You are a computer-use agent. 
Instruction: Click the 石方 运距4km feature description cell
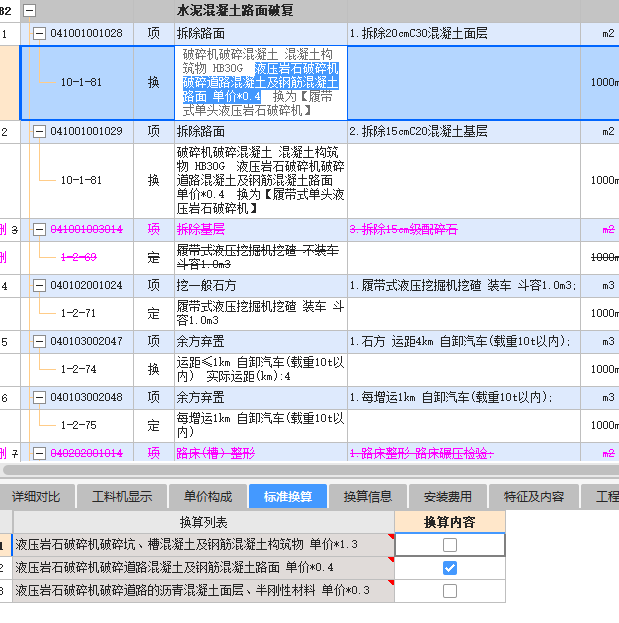[x=464, y=342]
